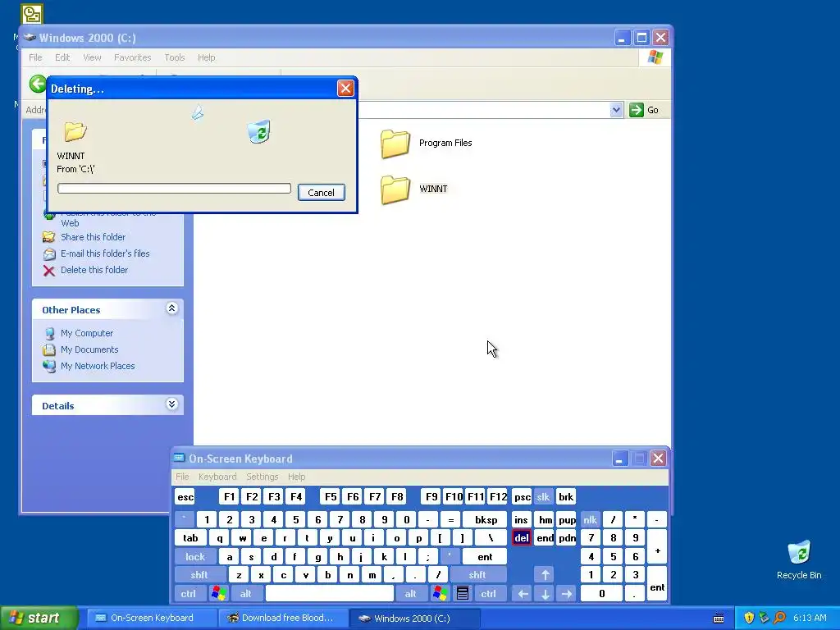The image size is (840, 630).
Task: Click the left arrow key
Action: 523,594
